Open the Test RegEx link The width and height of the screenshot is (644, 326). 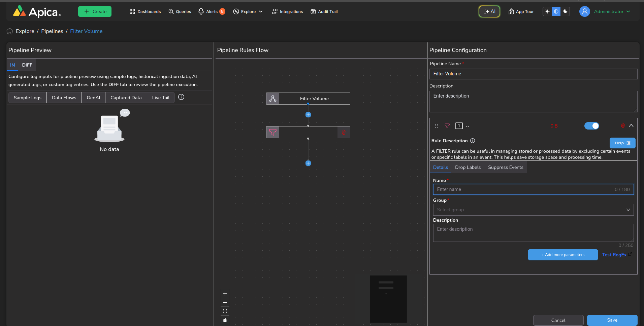[614, 255]
